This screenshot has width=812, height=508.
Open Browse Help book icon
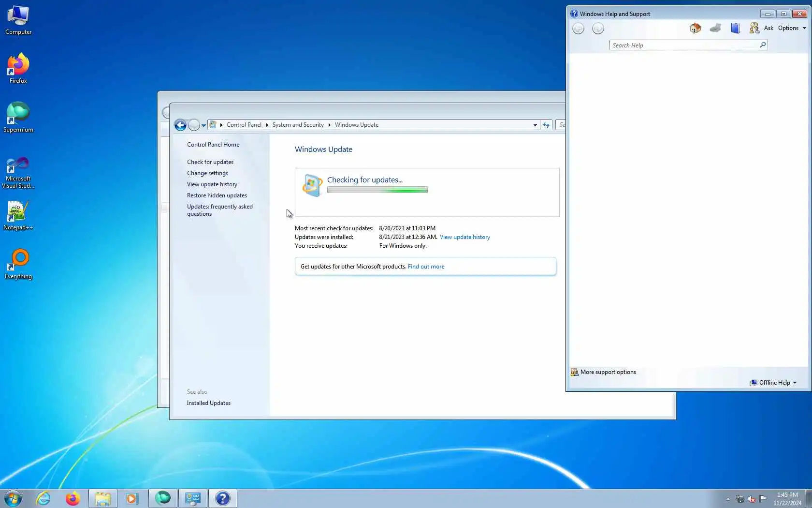click(735, 28)
